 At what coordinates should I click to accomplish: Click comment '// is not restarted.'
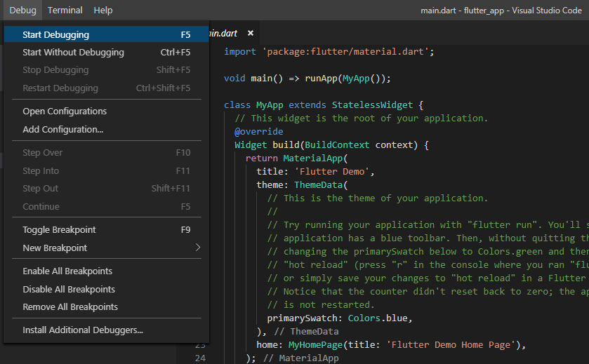tap(321, 304)
